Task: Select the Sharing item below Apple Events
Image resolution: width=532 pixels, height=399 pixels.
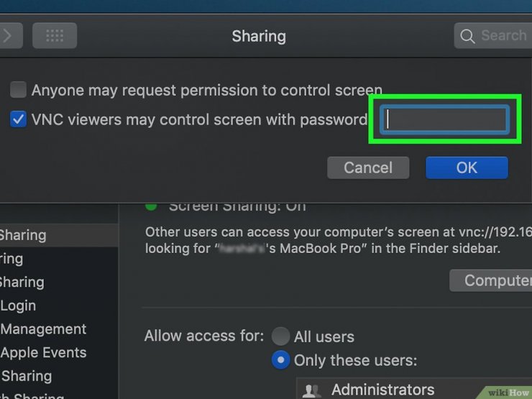Action: [27, 375]
